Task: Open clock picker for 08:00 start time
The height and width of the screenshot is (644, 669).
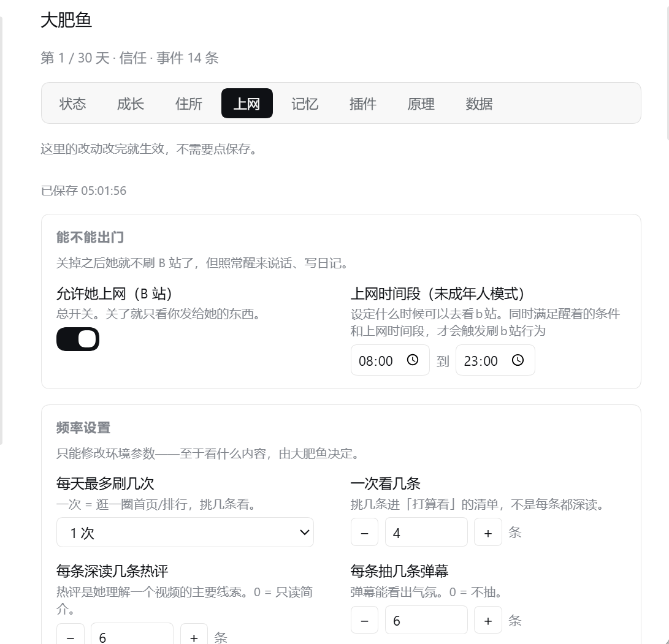Action: pos(413,360)
